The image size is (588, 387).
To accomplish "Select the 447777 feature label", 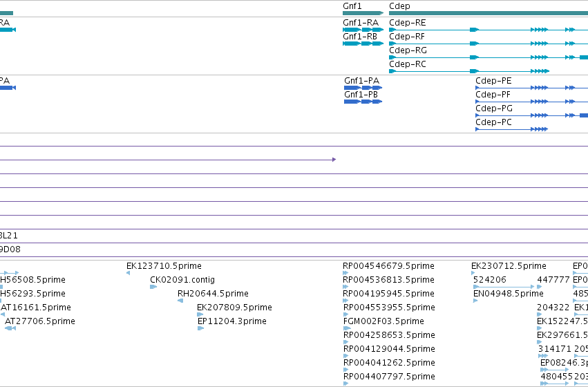I will point(553,280).
